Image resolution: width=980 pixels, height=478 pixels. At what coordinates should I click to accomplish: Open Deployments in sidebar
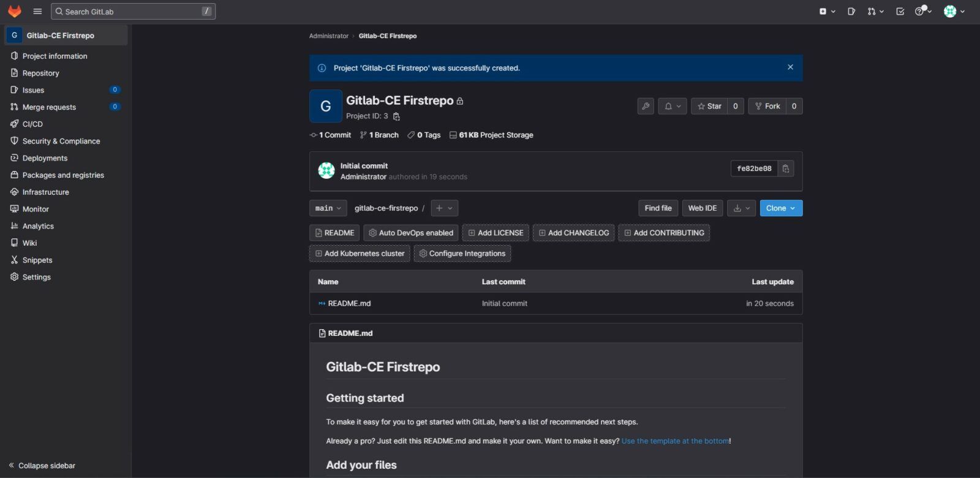pyautogui.click(x=66, y=158)
